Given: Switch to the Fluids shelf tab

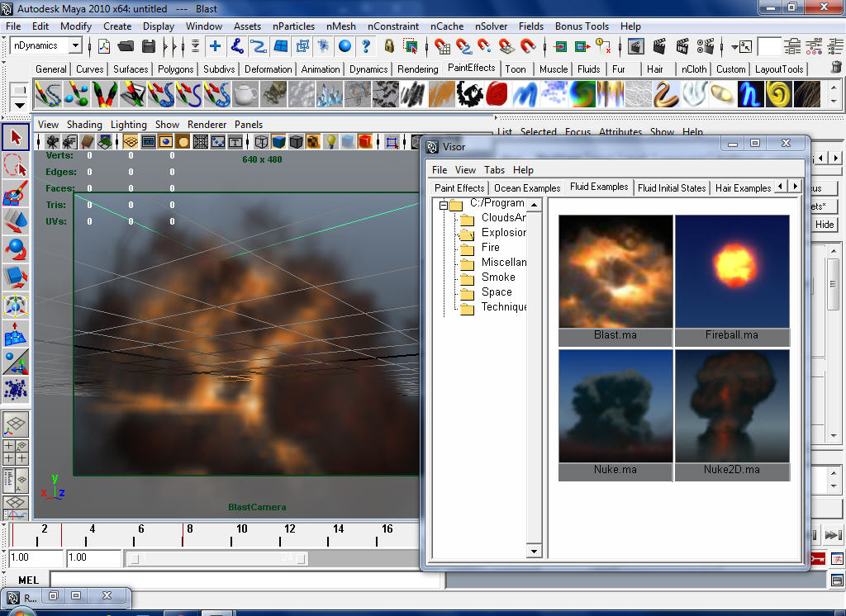Looking at the screenshot, I should 588,69.
